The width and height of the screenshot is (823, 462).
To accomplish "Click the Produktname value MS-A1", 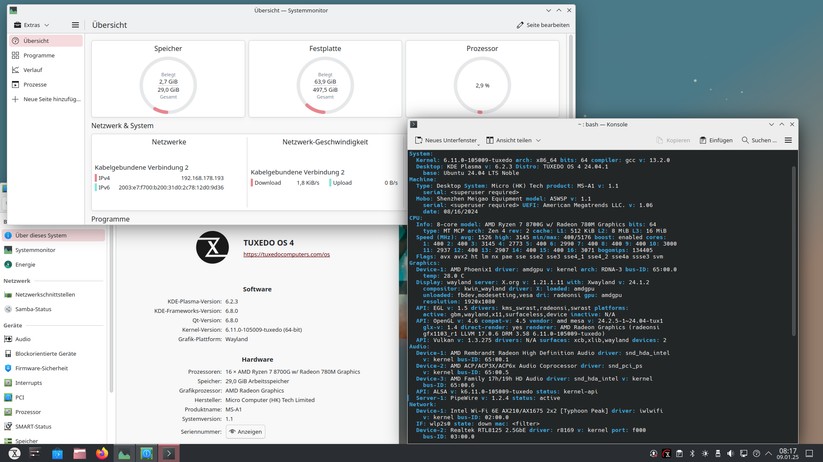I will click(234, 410).
